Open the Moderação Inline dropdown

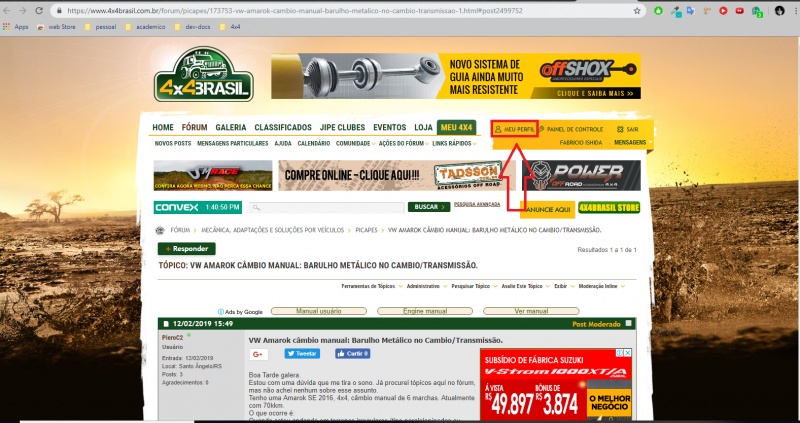click(x=602, y=286)
